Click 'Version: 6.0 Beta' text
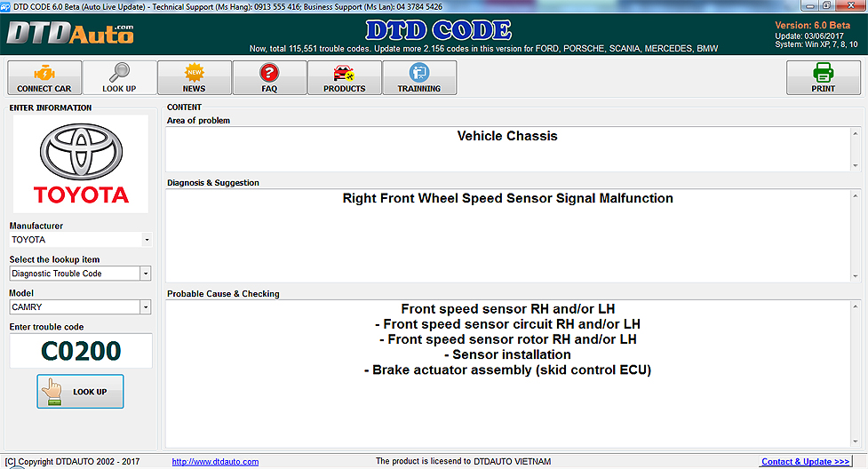Screen dimensions: 868x469 (812, 26)
